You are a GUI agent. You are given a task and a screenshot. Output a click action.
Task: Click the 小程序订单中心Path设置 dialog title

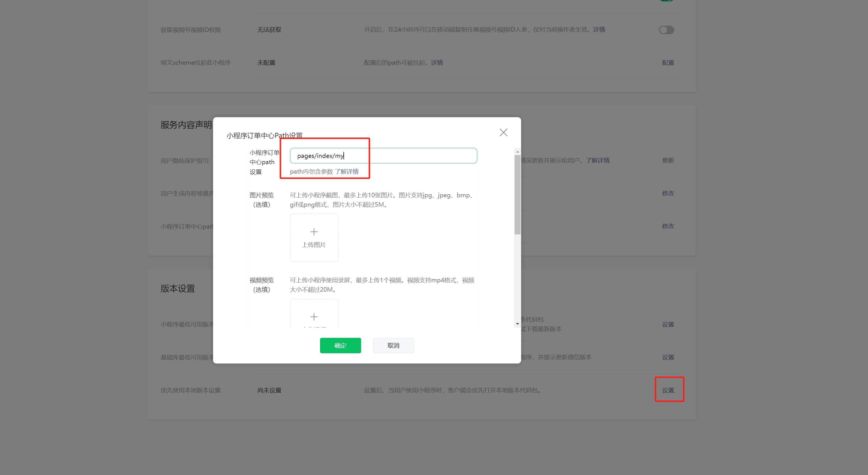pos(264,135)
